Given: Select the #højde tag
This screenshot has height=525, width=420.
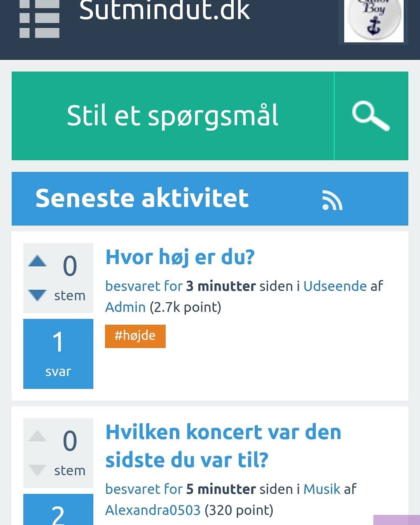Looking at the screenshot, I should pos(135,336).
